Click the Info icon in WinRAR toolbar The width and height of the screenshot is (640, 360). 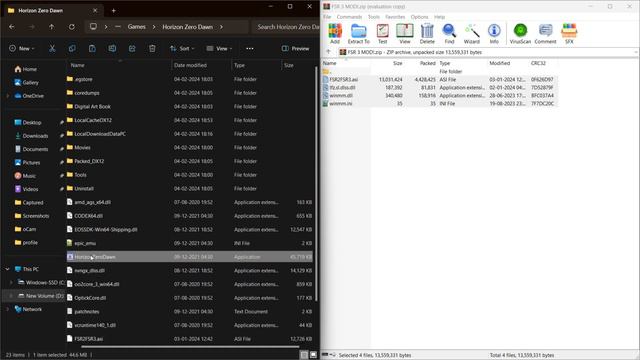pyautogui.click(x=494, y=33)
